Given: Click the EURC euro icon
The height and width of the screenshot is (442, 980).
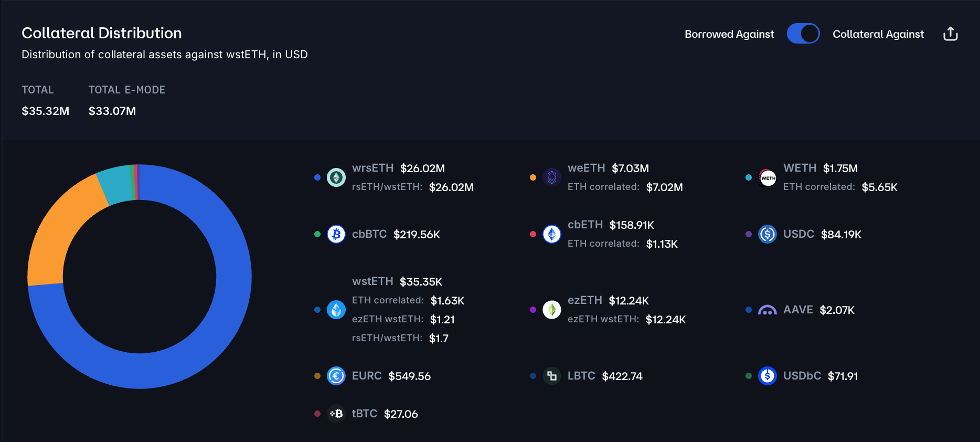Looking at the screenshot, I should (336, 376).
